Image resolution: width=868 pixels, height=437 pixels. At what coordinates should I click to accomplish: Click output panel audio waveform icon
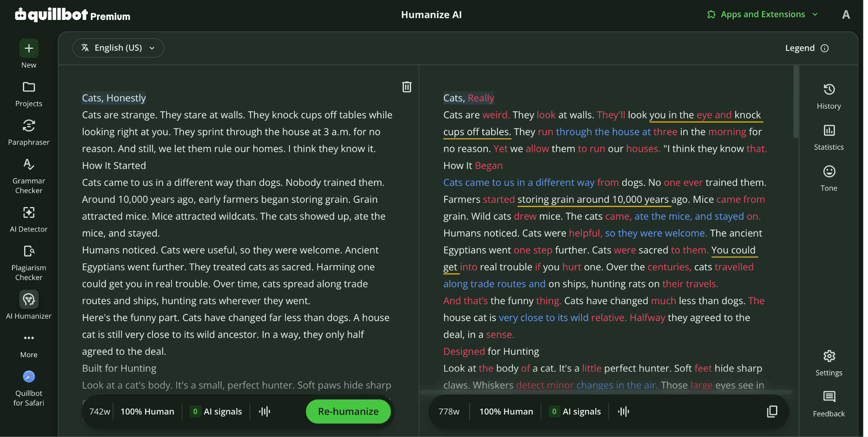click(x=623, y=411)
